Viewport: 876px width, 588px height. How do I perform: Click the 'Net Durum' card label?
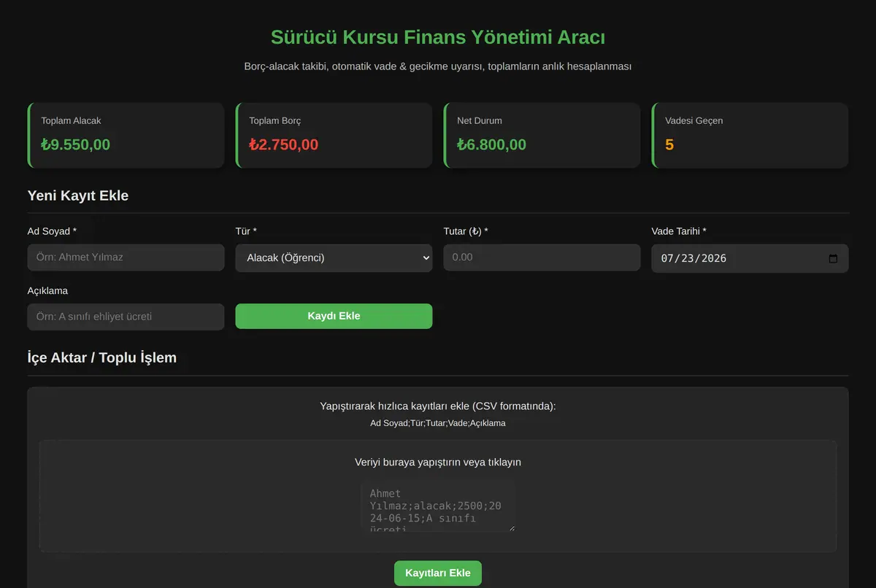coord(480,120)
